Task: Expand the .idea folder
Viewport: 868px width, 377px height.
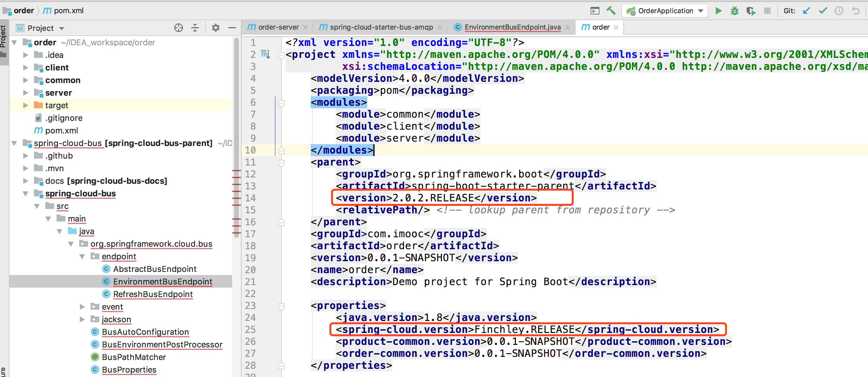Action: point(25,55)
